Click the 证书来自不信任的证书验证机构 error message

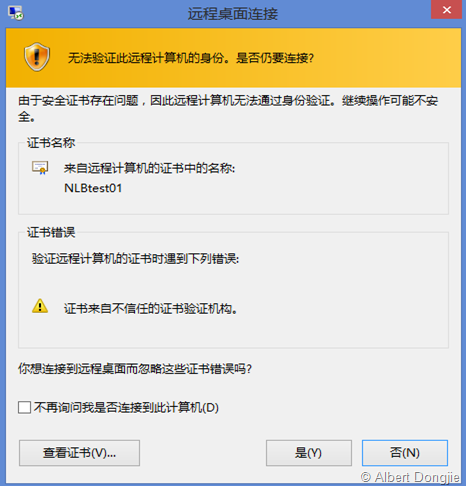click(151, 309)
